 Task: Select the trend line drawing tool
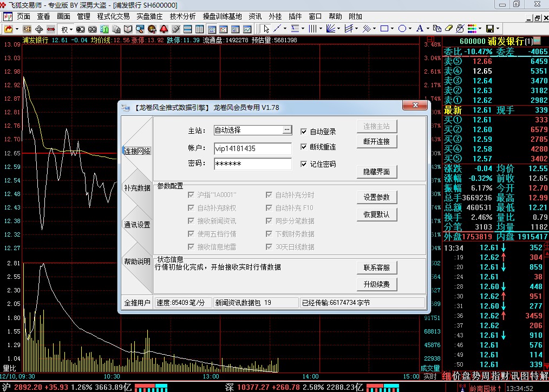[277, 28]
